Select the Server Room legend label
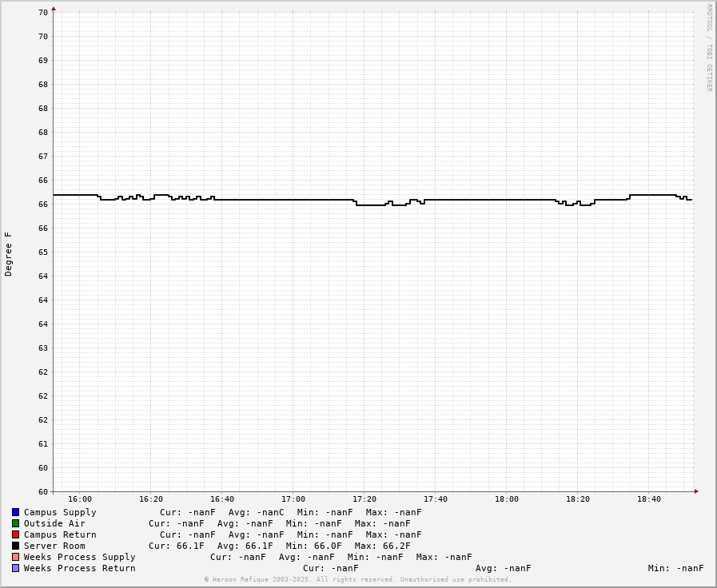 pos(54,546)
